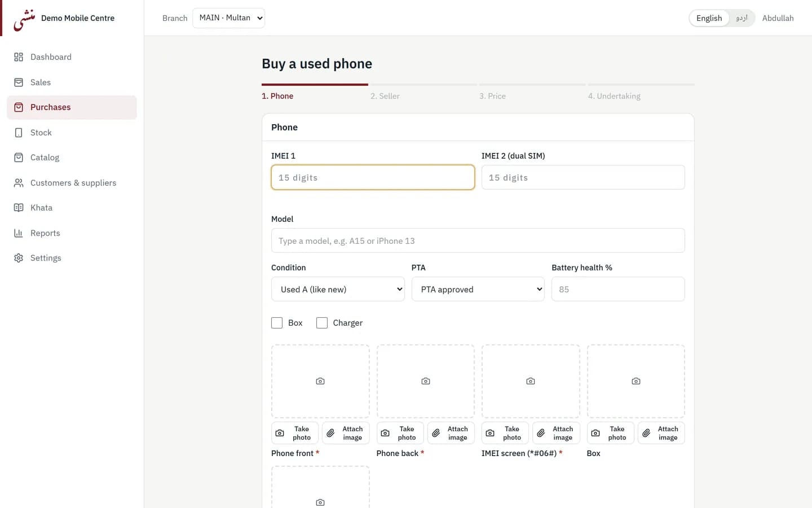Screen dimensions: 812x508
Task: Go to step 3. Price
Action: pos(492,96)
